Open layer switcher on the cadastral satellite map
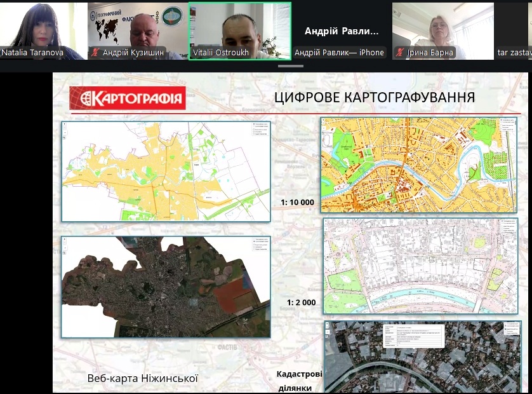Screen dimensions: 532x394 tap(512, 329)
